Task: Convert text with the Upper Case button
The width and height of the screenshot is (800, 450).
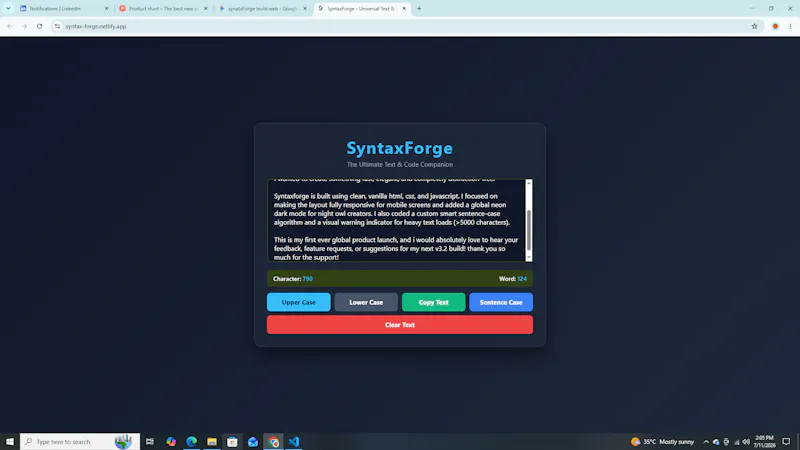Action: coord(298,302)
